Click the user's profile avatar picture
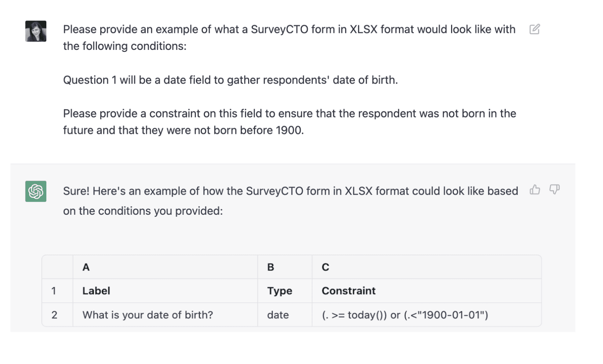This screenshot has width=603, height=364. [x=35, y=31]
